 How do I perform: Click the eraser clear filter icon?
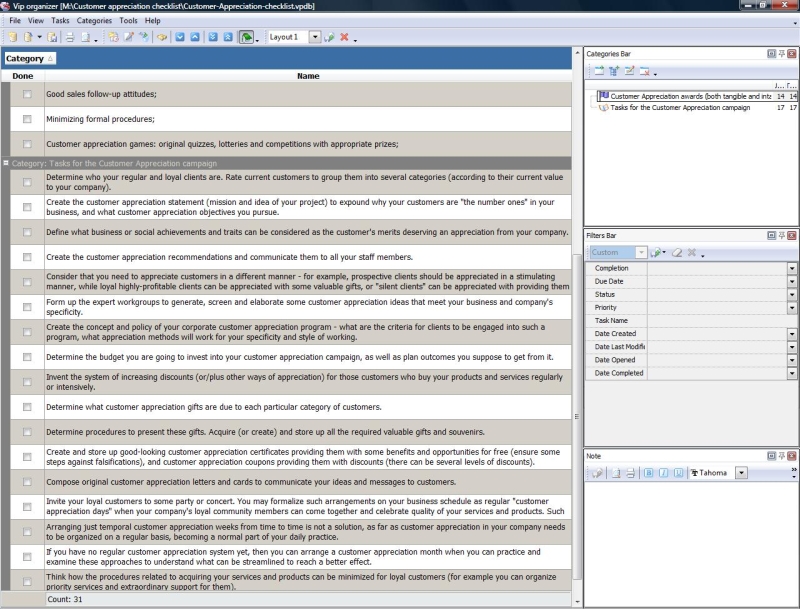click(x=677, y=253)
